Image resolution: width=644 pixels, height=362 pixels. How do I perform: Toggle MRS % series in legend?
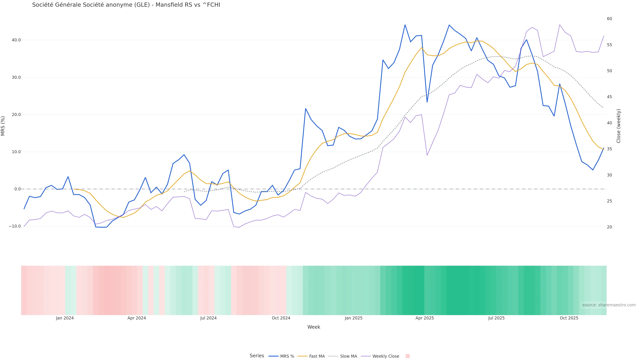287,356
